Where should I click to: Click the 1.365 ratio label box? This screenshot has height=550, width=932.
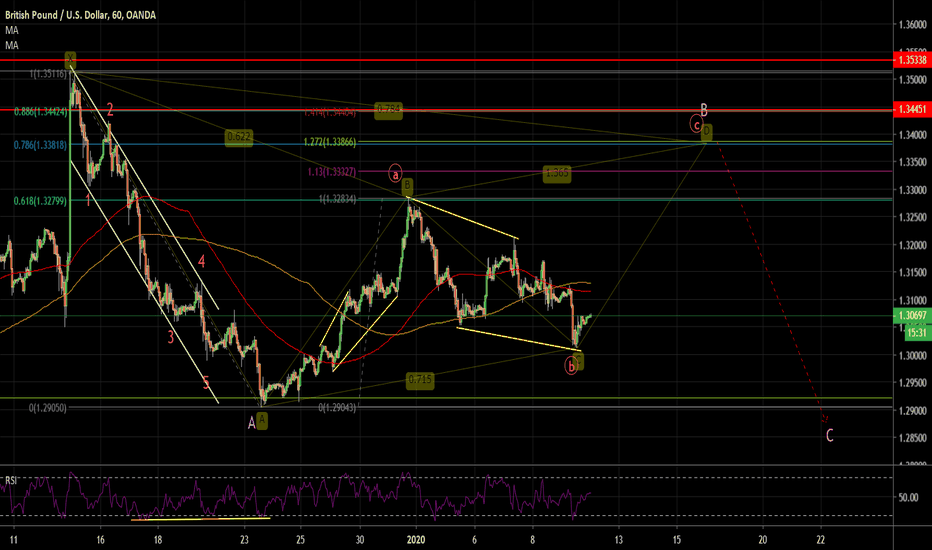click(x=557, y=173)
